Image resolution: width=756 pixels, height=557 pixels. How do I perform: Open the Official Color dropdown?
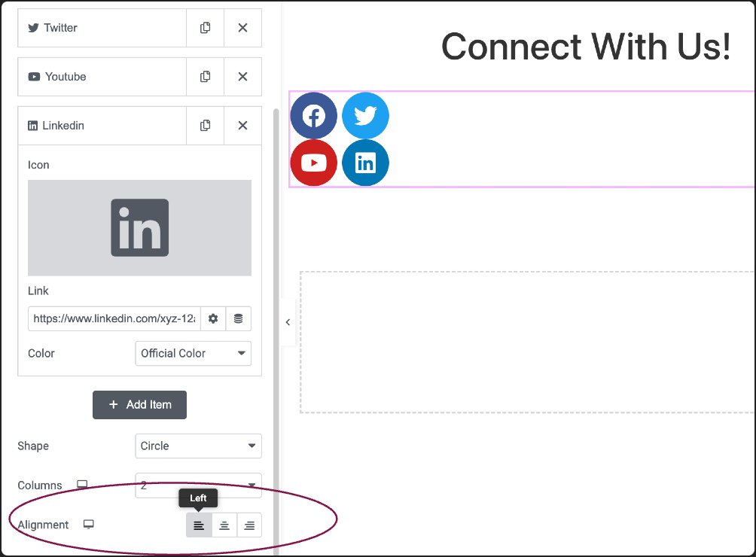[194, 353]
